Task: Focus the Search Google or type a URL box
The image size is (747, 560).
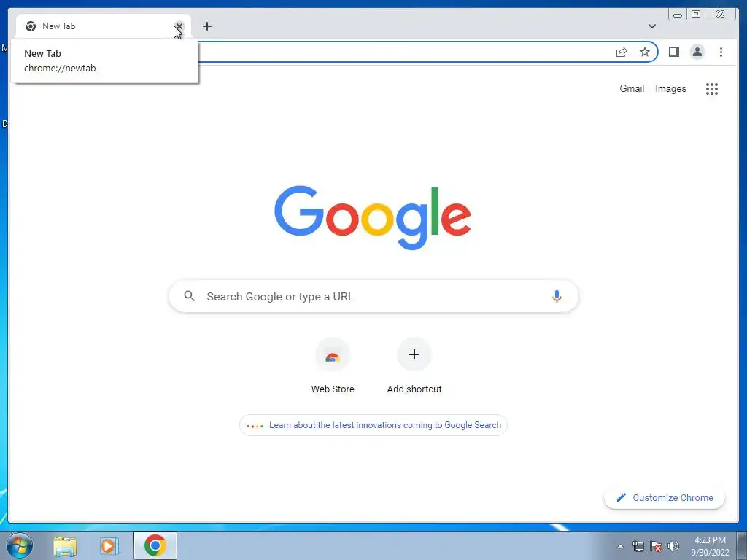Action: click(373, 296)
